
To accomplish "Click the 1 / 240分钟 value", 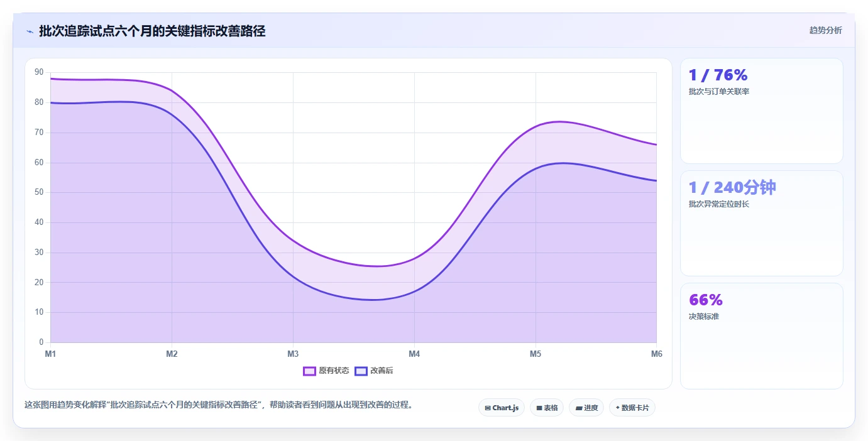I will (732, 187).
